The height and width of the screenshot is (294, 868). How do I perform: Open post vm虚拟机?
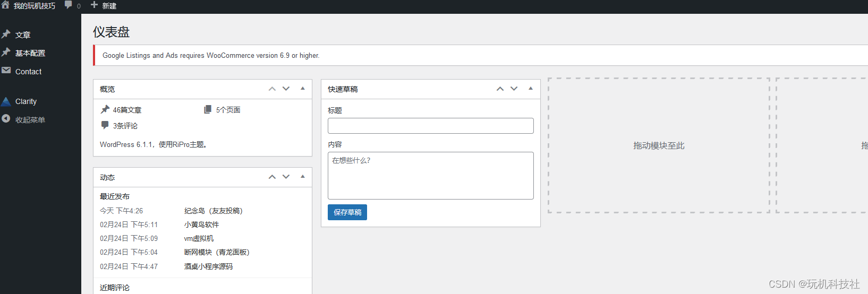(199, 238)
